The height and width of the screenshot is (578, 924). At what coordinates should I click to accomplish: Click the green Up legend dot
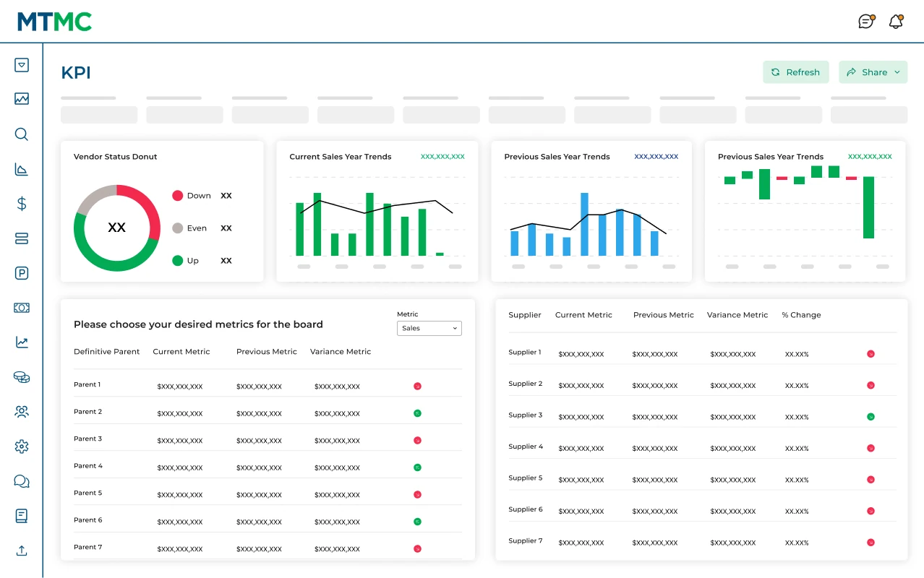(177, 261)
